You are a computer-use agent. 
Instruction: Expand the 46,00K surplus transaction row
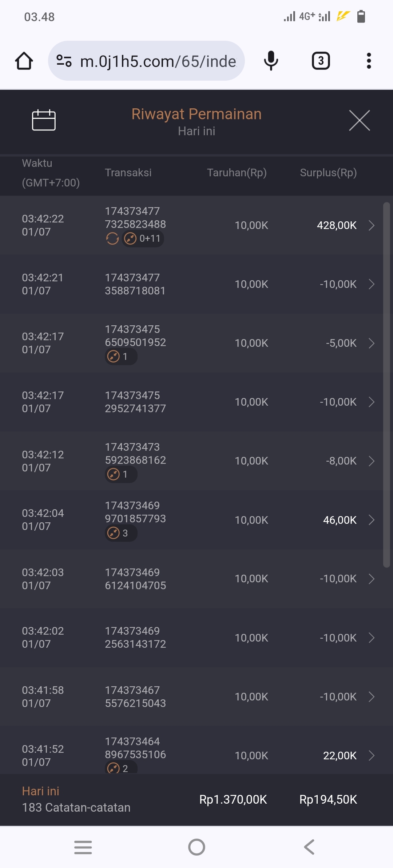point(371,520)
